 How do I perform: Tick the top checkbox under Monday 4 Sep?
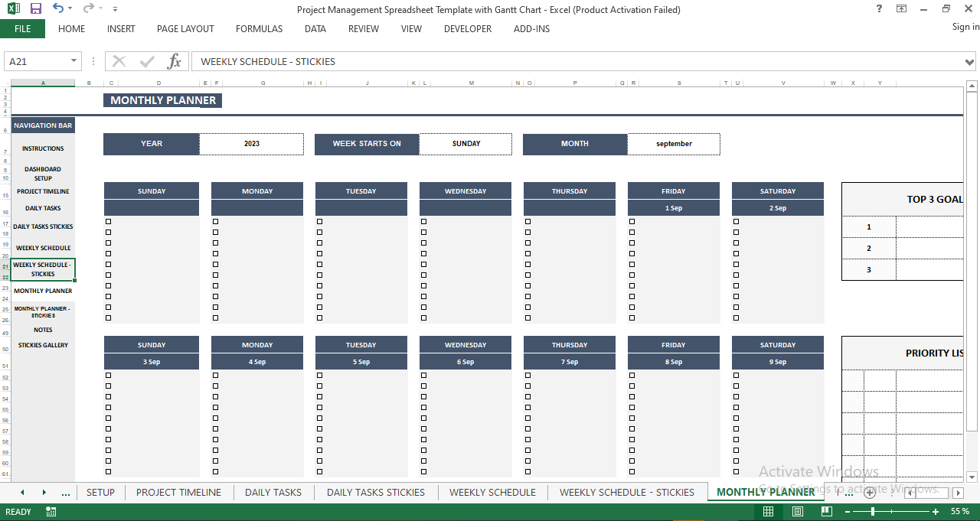(x=214, y=375)
